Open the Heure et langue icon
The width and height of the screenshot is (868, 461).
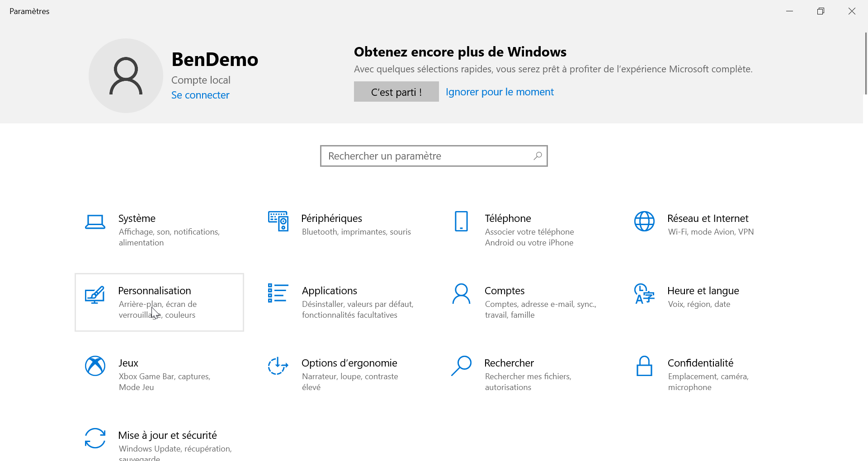point(644,294)
